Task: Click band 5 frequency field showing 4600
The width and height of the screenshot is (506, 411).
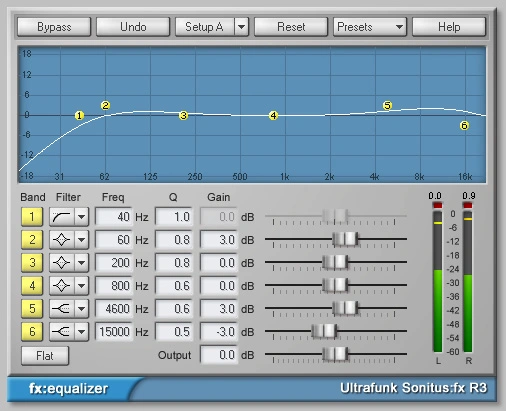Action: click(114, 309)
